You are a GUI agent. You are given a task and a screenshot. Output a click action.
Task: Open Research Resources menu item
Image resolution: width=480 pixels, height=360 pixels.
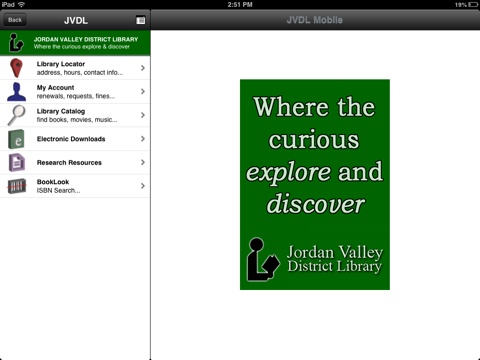pyautogui.click(x=75, y=163)
